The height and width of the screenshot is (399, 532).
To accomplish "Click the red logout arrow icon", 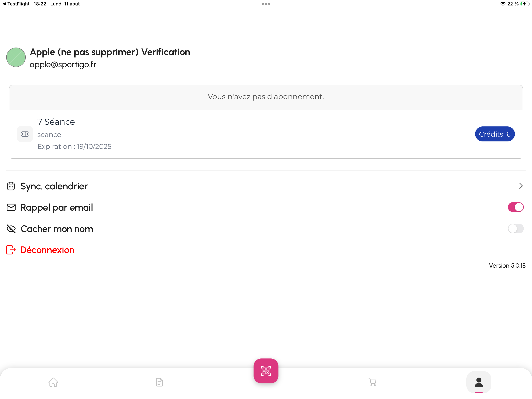I will coord(11,250).
